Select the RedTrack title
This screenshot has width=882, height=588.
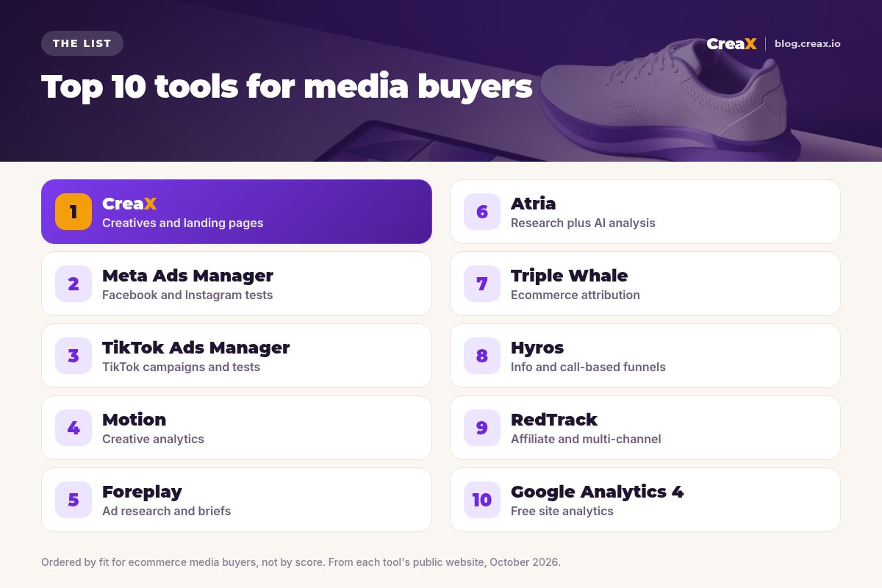554,420
